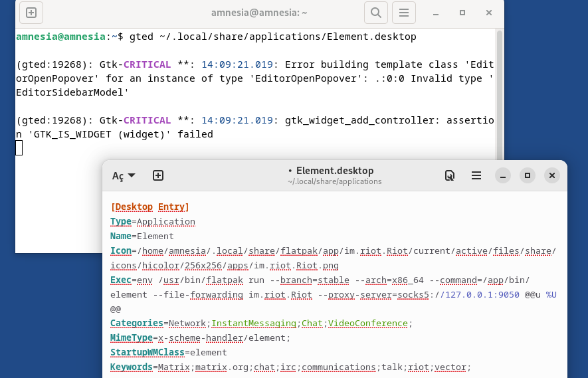Click the first 'CRITICAL' word in terminal

pyautogui.click(x=147, y=64)
